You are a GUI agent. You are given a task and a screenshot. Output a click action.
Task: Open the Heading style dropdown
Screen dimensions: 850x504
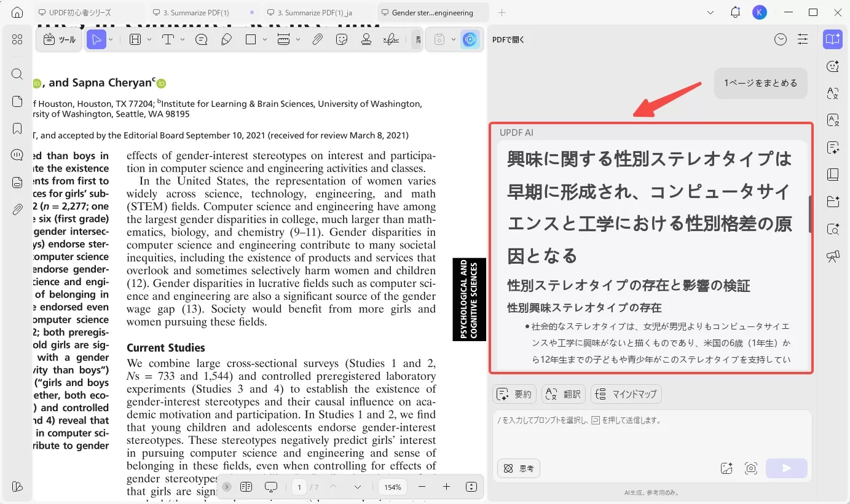pyautogui.click(x=148, y=39)
